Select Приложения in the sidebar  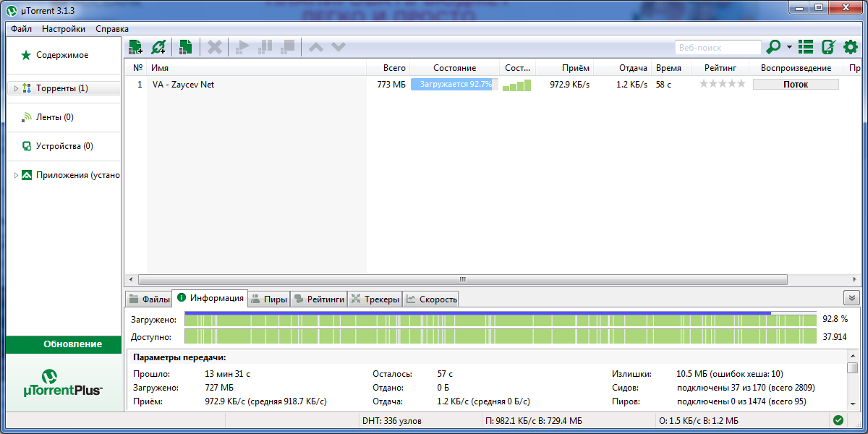pos(62,175)
